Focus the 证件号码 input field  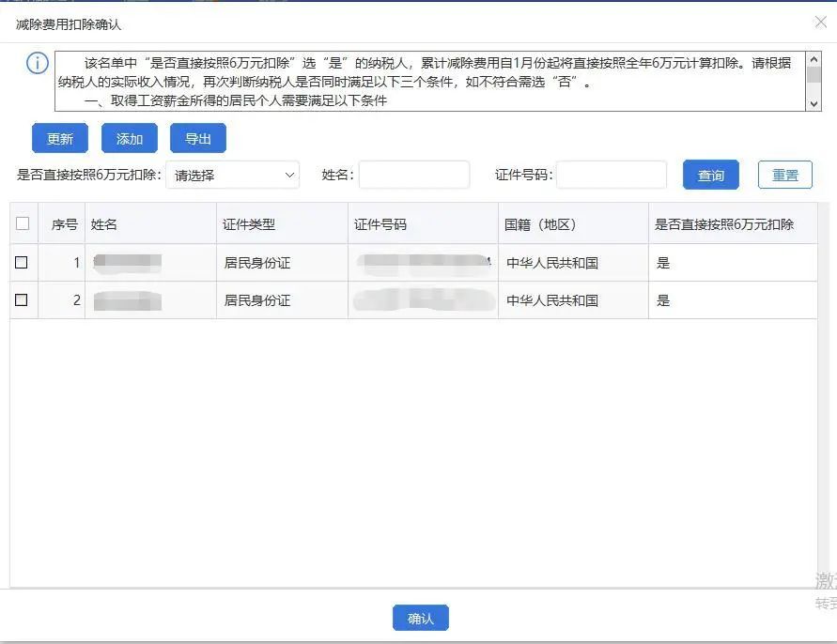[x=612, y=175]
